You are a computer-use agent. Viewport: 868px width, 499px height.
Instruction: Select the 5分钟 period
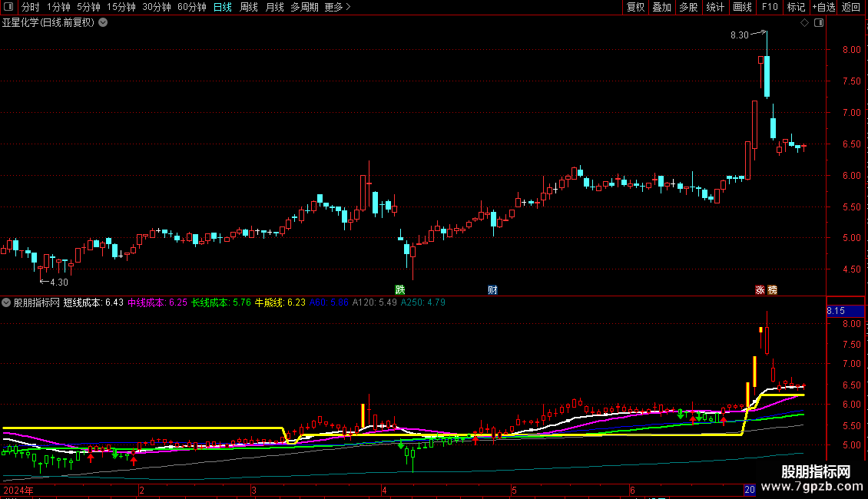click(x=88, y=7)
